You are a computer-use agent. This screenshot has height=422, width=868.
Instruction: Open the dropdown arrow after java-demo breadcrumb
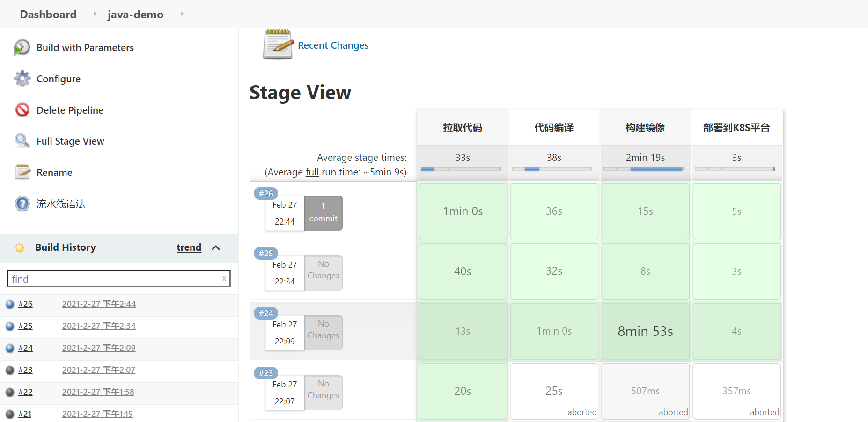pos(182,14)
